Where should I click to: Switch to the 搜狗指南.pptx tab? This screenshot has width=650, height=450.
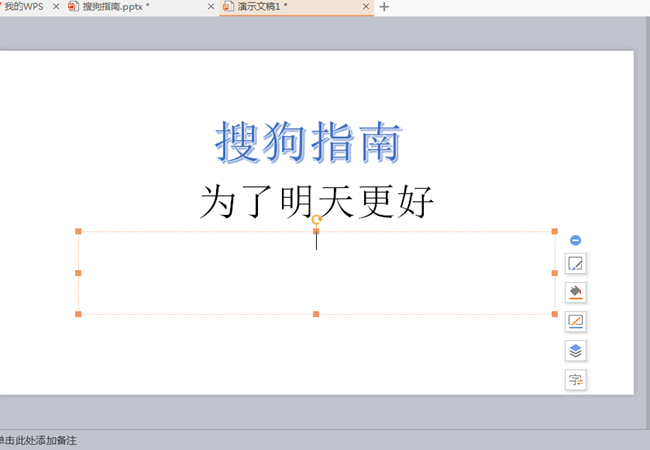(141, 7)
